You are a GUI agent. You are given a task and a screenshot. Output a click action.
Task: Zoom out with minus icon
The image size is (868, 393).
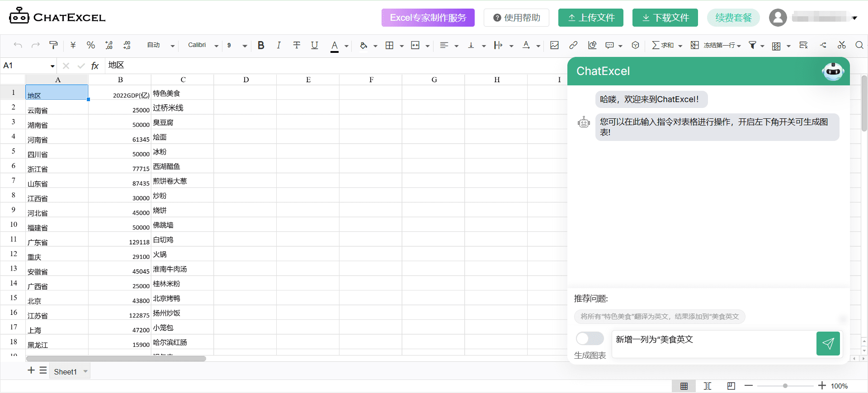click(x=749, y=386)
